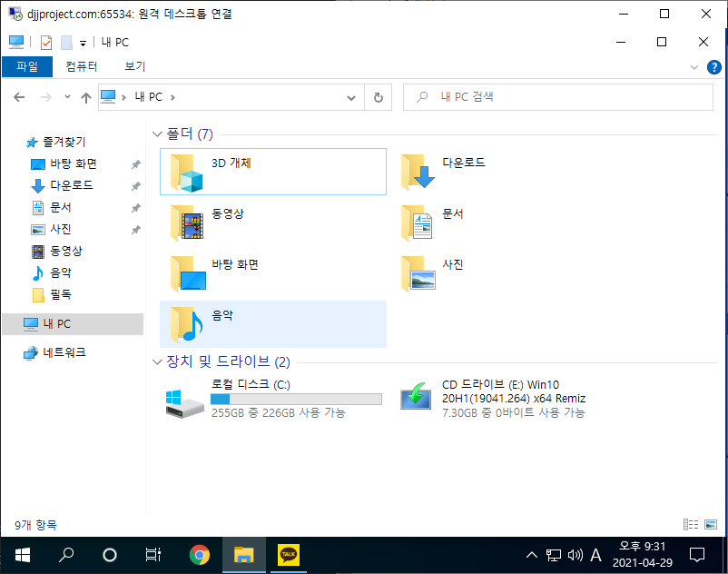The height and width of the screenshot is (574, 728).
Task: Click the system menu computer icon in title bar
Action: pyautogui.click(x=16, y=43)
